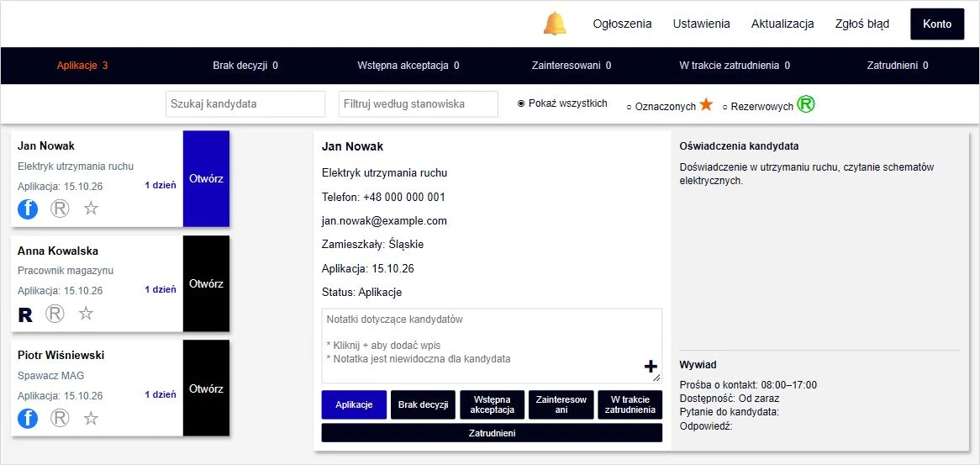Set status to Brak decyzji button
Screen dimensions: 980x465
coord(423,404)
